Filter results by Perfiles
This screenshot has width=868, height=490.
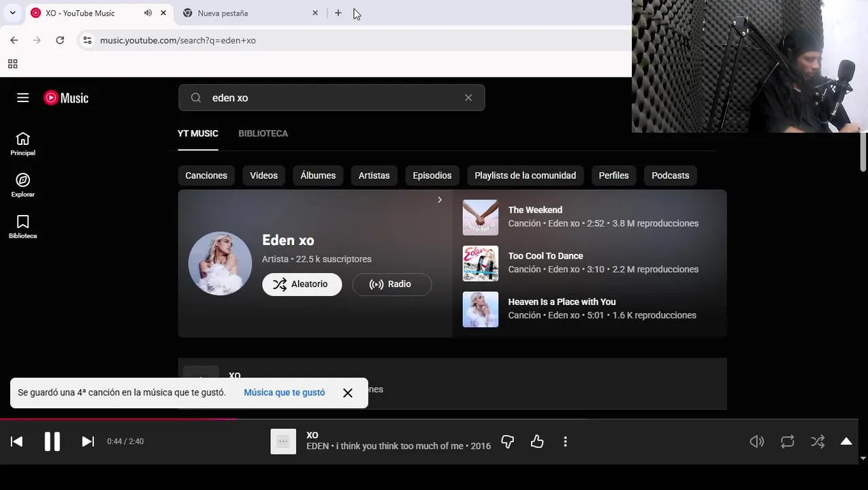point(613,176)
